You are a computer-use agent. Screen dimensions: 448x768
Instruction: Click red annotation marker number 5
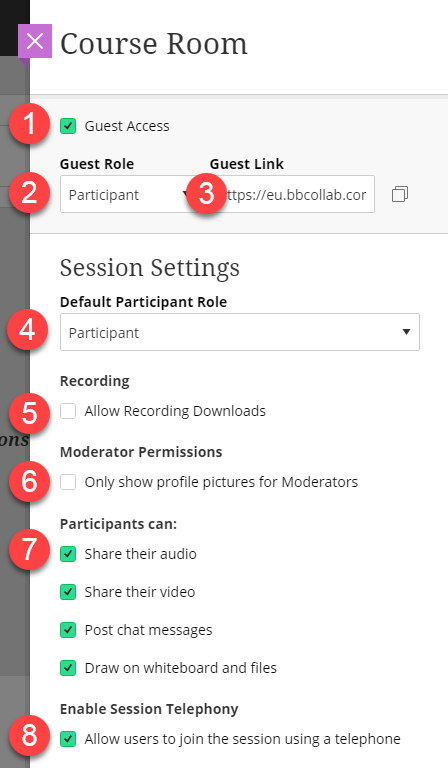pos(29,412)
